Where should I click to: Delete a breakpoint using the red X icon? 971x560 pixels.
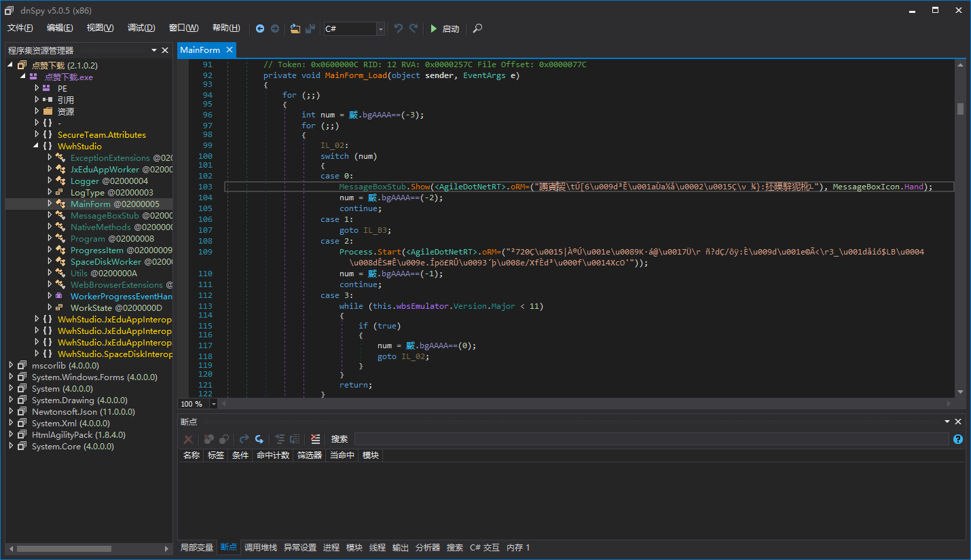click(188, 439)
